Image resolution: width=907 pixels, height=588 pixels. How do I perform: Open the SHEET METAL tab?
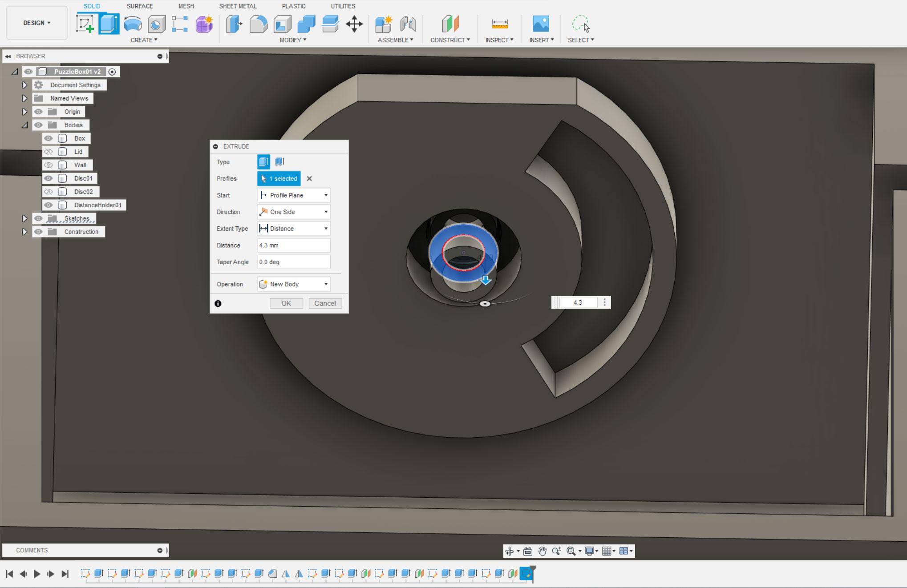[238, 6]
